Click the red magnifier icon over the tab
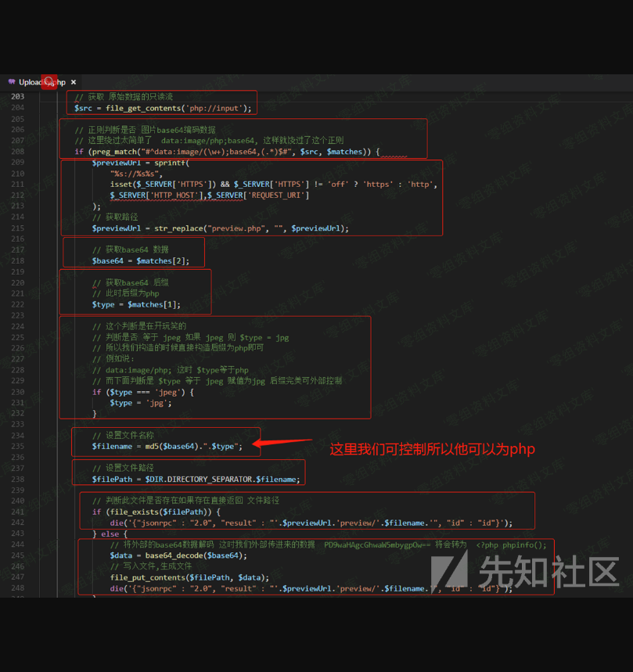 [49, 81]
